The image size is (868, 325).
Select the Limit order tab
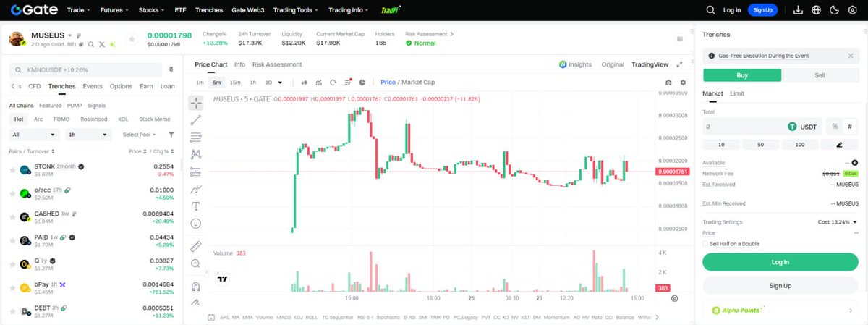pyautogui.click(x=736, y=93)
